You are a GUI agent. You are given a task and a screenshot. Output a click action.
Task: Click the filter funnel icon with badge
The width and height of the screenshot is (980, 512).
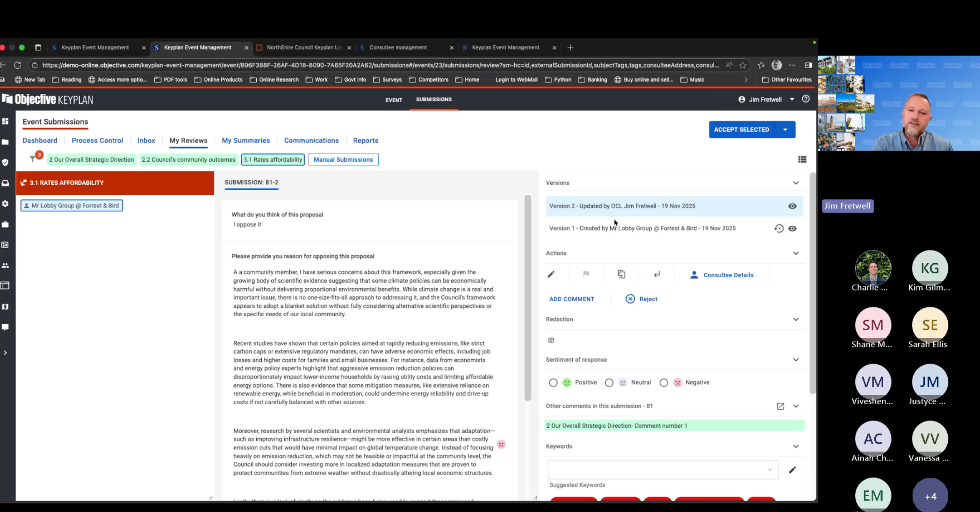33,159
